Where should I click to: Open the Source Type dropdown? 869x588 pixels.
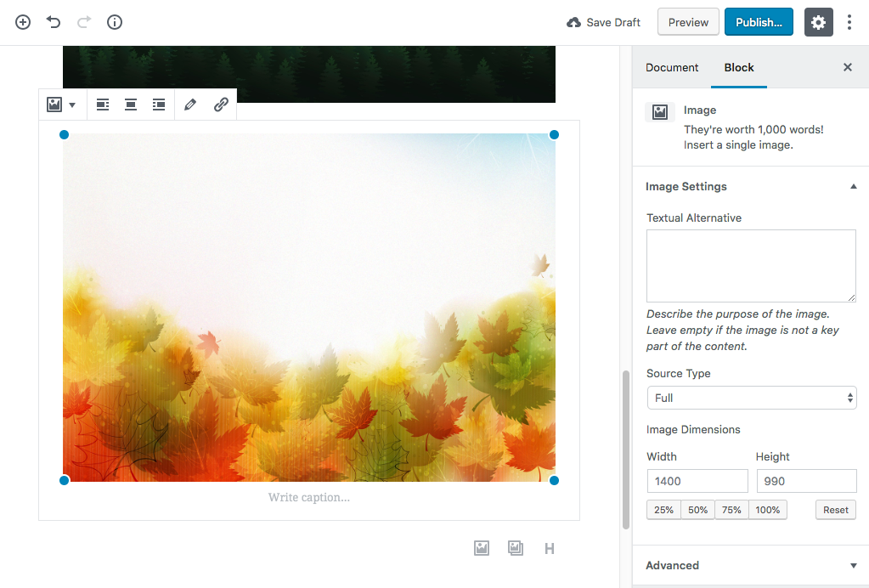[752, 398]
